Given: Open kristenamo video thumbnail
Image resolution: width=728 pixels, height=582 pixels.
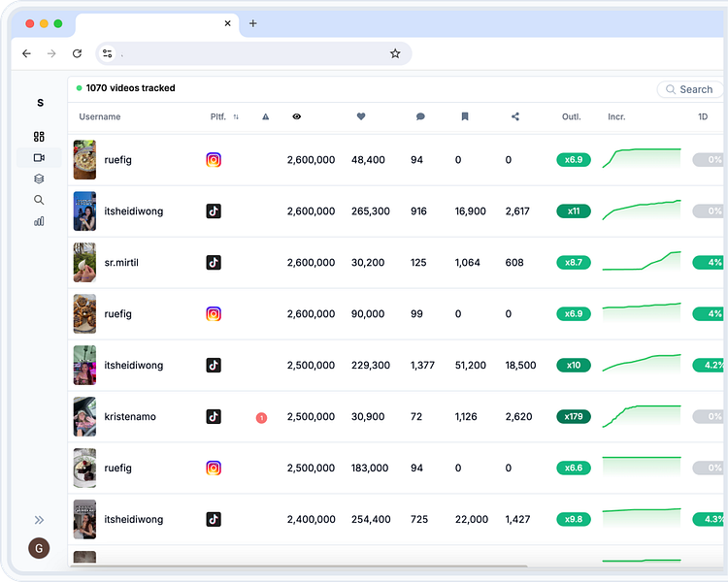Looking at the screenshot, I should click(85, 417).
